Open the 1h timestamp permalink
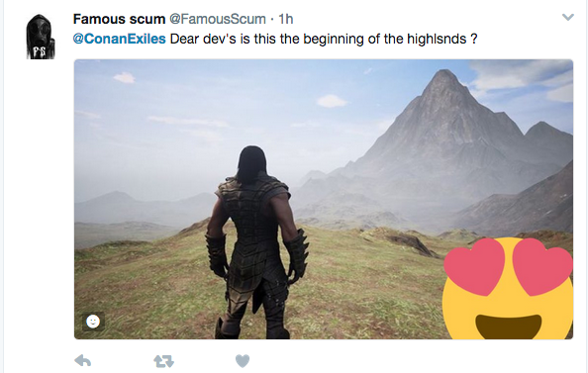 [x=286, y=19]
